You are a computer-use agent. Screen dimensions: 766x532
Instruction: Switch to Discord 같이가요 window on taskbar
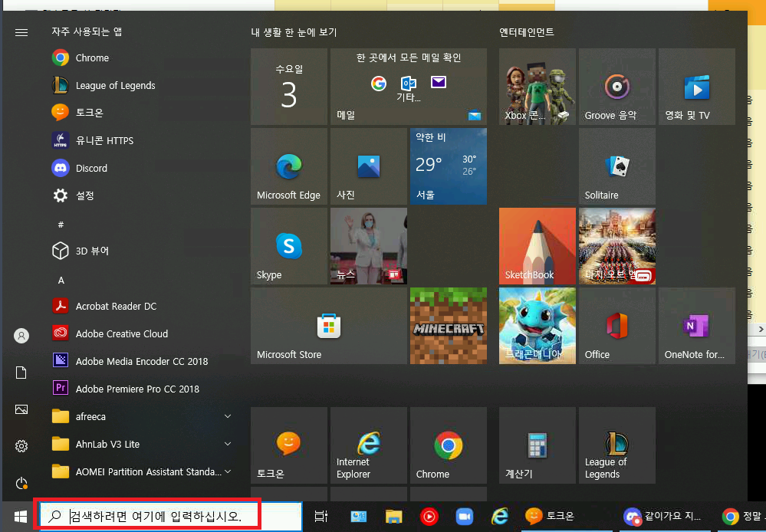pyautogui.click(x=665, y=517)
